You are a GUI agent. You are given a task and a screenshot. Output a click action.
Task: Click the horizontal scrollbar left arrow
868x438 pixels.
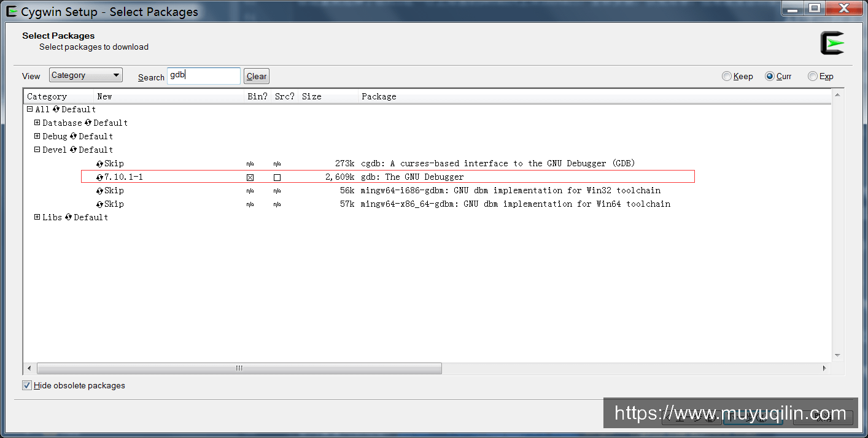coord(29,368)
